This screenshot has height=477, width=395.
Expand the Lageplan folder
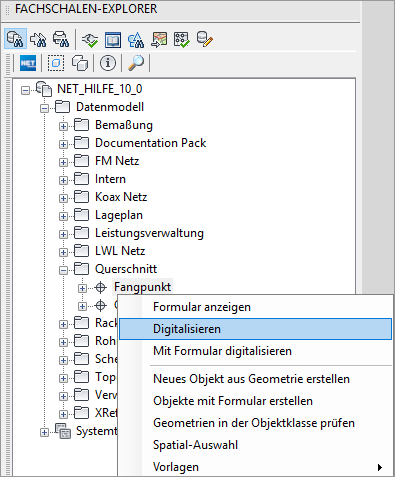pos(63,216)
